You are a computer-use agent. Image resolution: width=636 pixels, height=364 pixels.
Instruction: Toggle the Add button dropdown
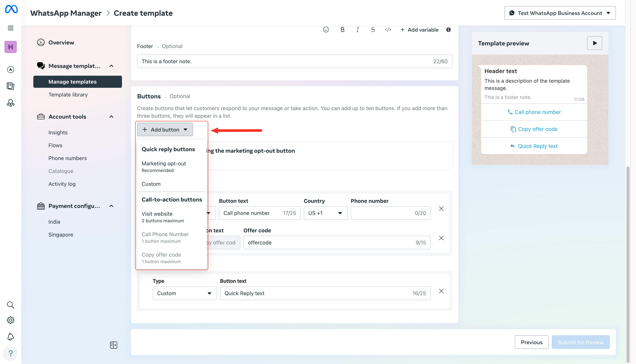[x=165, y=129]
